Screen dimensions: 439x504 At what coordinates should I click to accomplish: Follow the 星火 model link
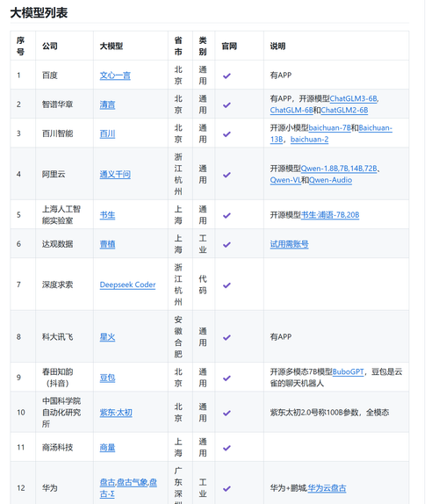[107, 337]
